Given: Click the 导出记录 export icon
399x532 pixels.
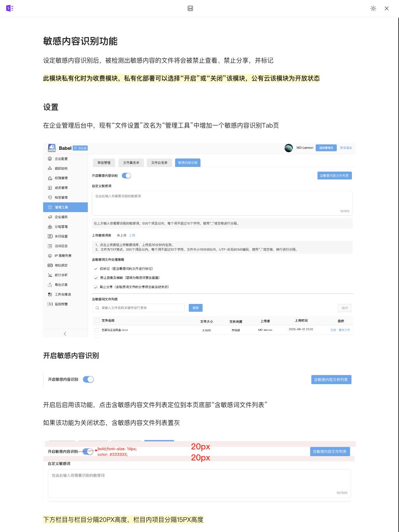Looking at the screenshot, I should 50,285.
